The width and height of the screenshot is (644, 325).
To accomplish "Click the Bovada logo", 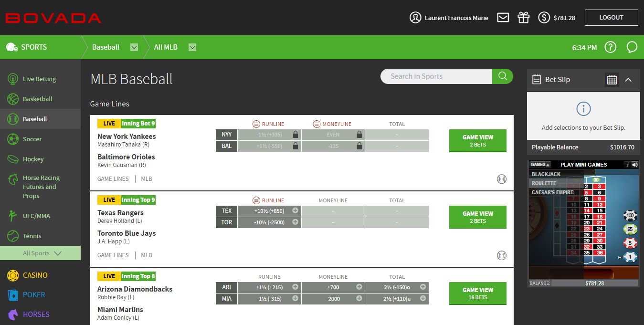I will (x=53, y=18).
